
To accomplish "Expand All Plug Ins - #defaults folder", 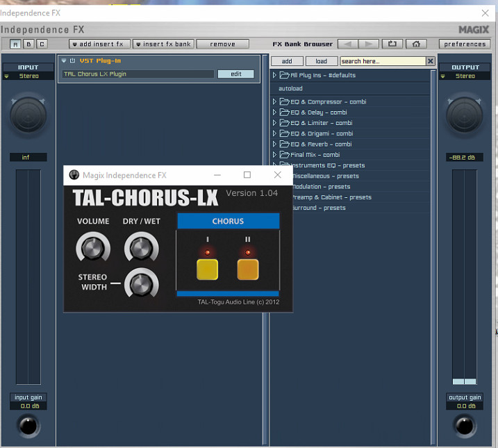I will [275, 75].
